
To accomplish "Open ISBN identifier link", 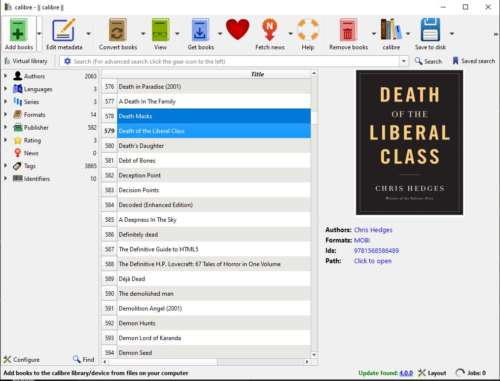I will (x=376, y=250).
